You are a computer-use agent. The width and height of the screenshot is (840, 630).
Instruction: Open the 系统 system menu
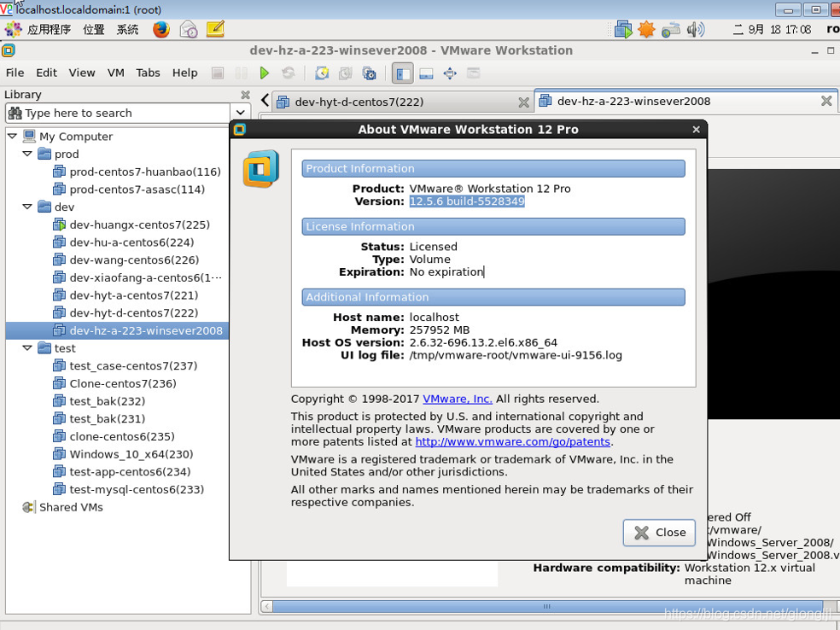tap(127, 30)
